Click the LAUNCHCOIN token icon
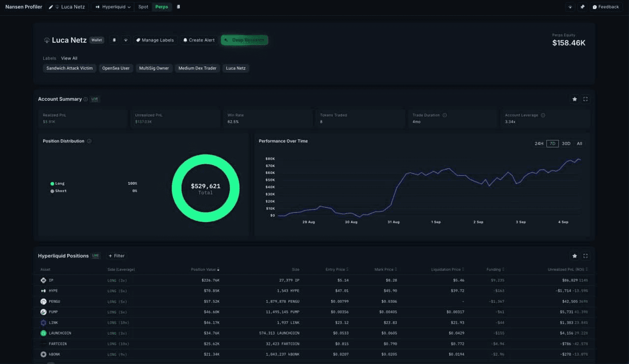 coord(43,333)
